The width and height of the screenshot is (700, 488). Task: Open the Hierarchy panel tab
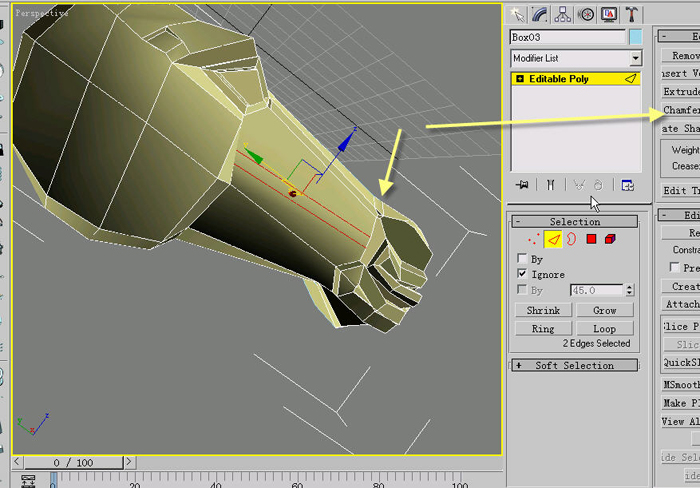(562, 15)
